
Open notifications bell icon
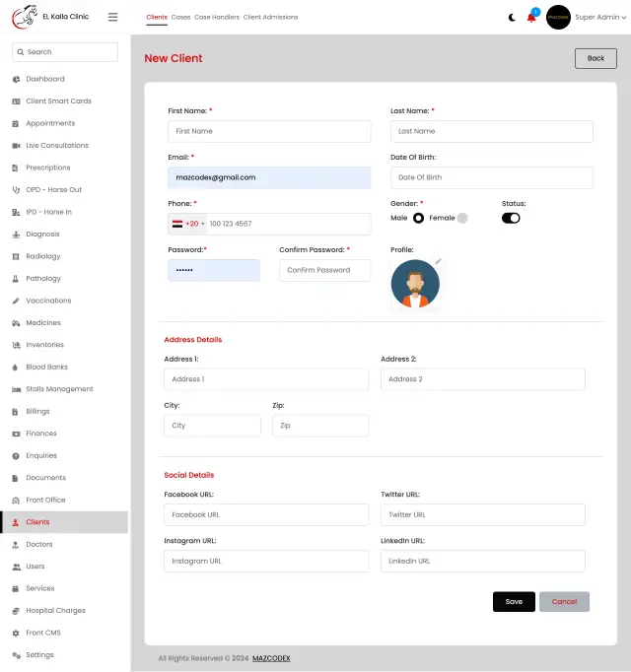point(531,18)
